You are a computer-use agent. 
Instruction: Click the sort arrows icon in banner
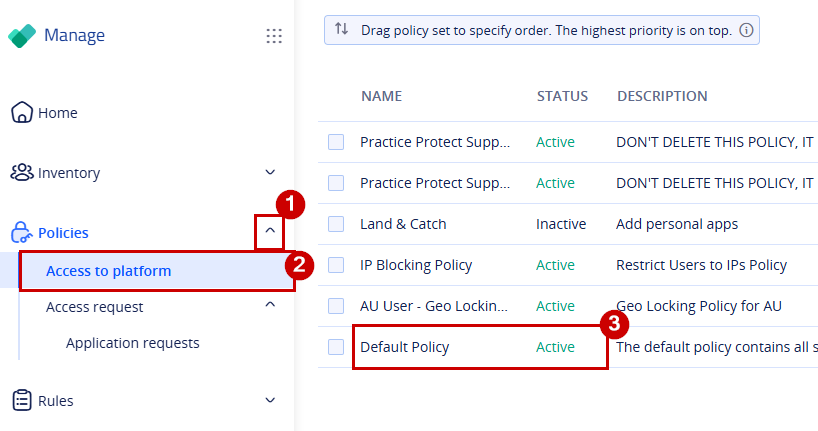coord(342,29)
